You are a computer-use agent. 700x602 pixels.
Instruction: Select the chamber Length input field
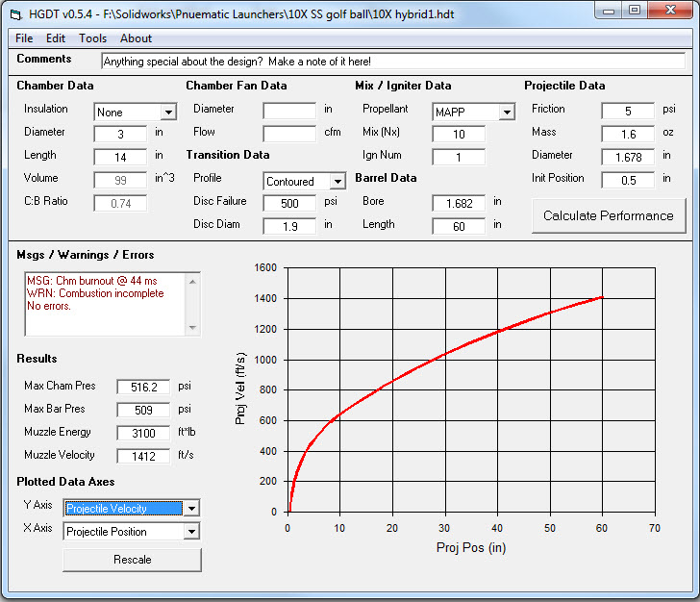tap(120, 156)
